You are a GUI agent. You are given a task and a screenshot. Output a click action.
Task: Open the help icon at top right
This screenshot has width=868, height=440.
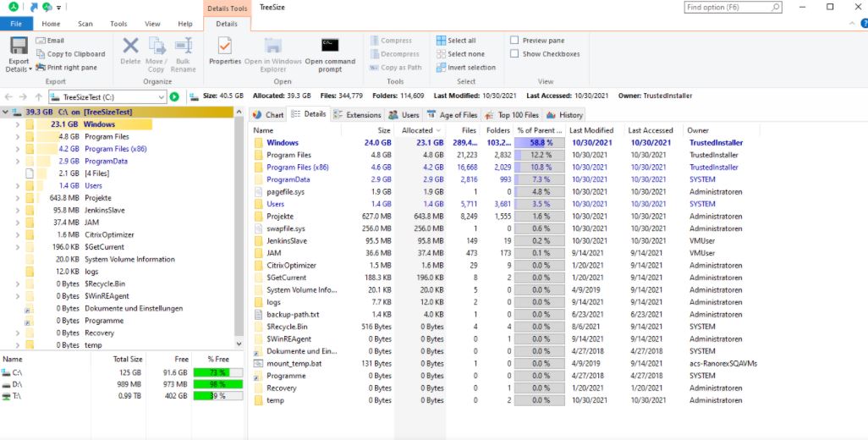(x=864, y=23)
